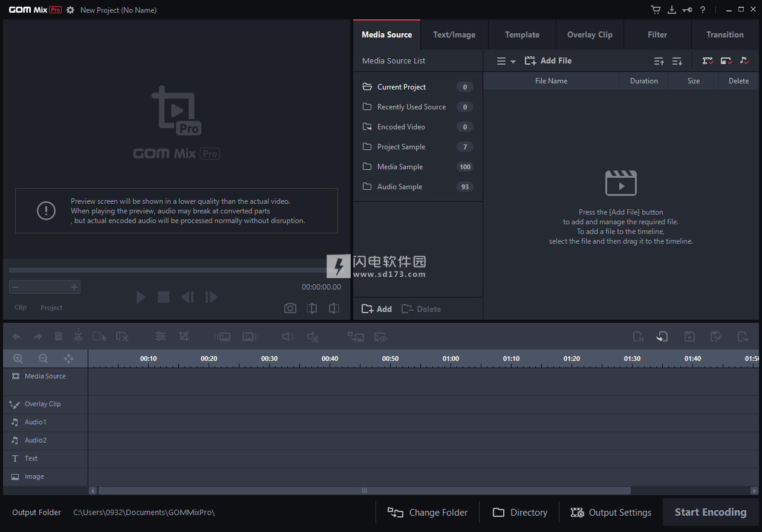Sort file list descending
The image size is (762, 532).
pos(677,61)
